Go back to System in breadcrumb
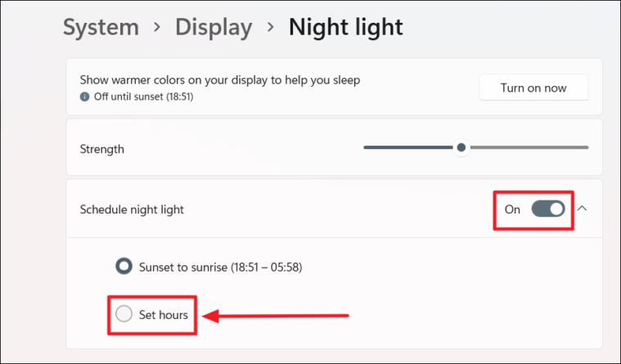 [x=101, y=27]
